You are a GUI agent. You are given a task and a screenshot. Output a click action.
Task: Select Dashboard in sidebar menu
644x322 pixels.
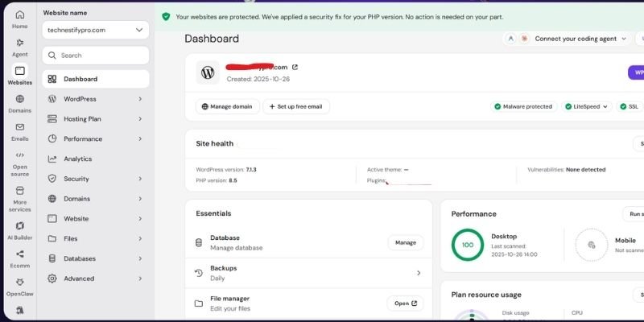tap(96, 79)
